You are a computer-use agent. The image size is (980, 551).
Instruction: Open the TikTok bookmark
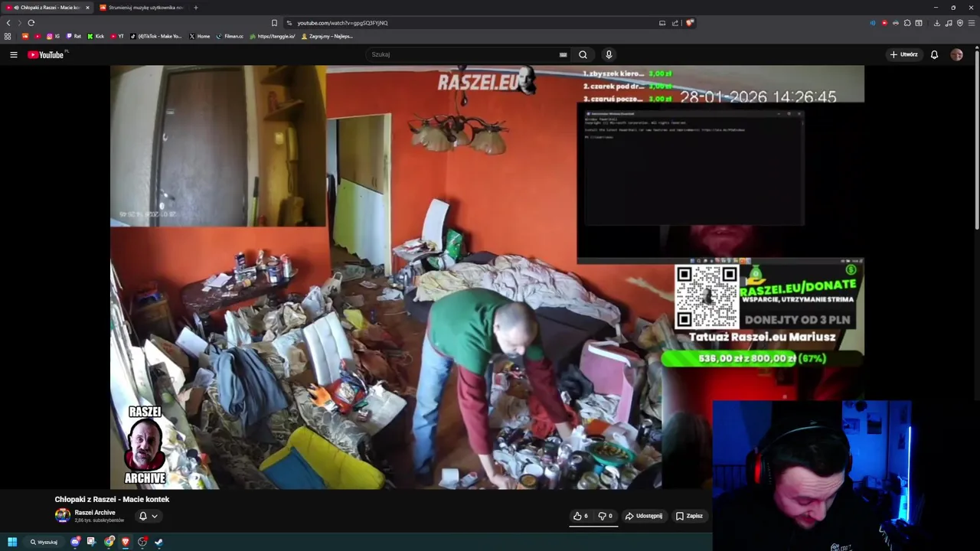point(156,36)
